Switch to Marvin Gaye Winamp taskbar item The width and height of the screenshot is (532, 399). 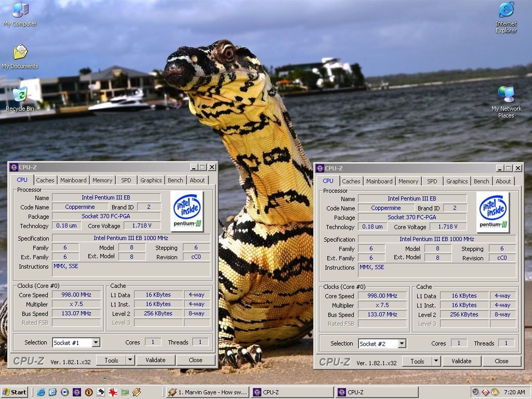207,392
